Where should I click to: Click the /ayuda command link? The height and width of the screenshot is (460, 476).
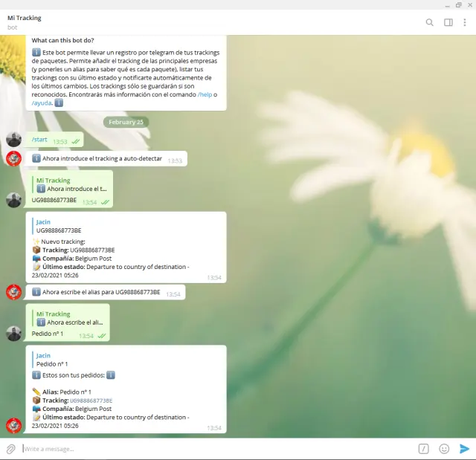pyautogui.click(x=42, y=103)
